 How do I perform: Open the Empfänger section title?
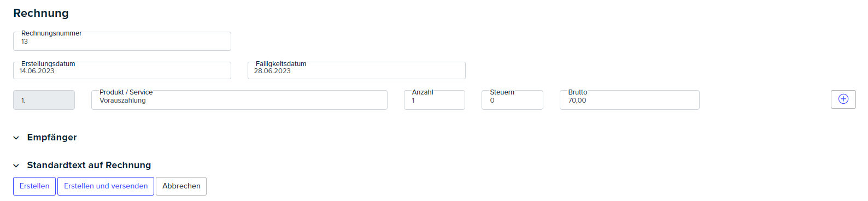click(x=52, y=137)
